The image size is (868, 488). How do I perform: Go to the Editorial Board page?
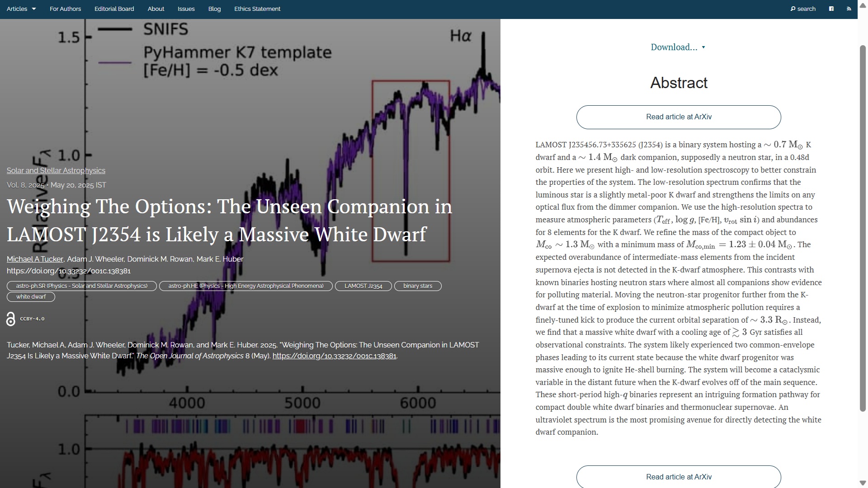114,9
